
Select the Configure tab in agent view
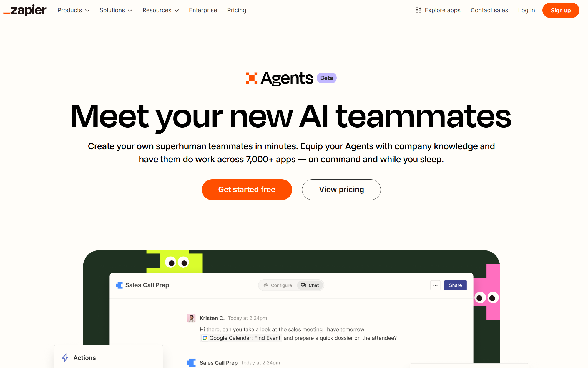tap(277, 285)
